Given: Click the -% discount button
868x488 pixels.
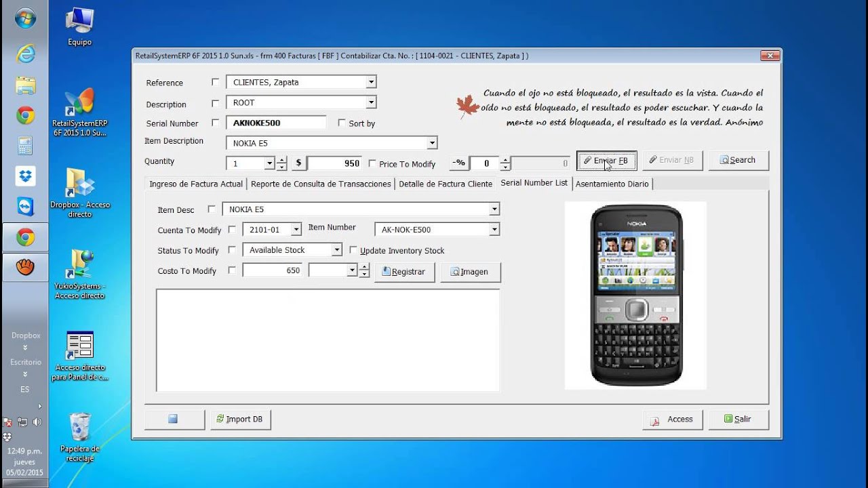Looking at the screenshot, I should [458, 163].
